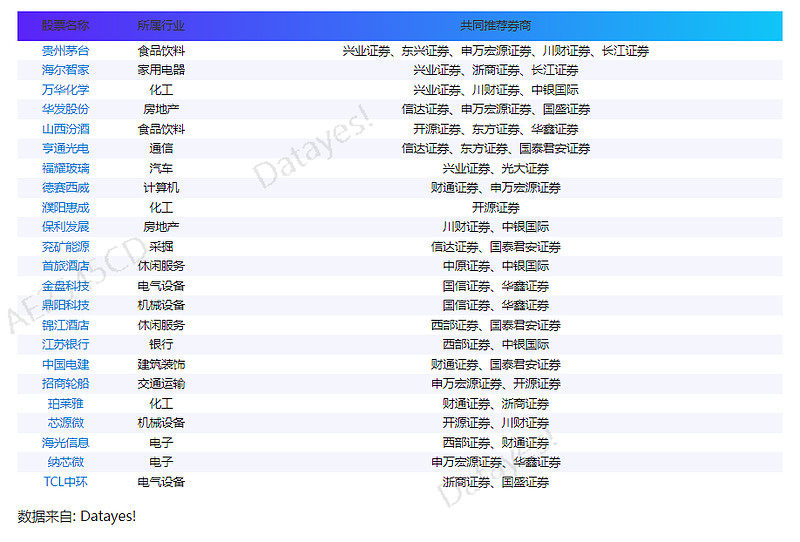Click the 交通运输 industry cell
This screenshot has width=800, height=542.
[161, 384]
